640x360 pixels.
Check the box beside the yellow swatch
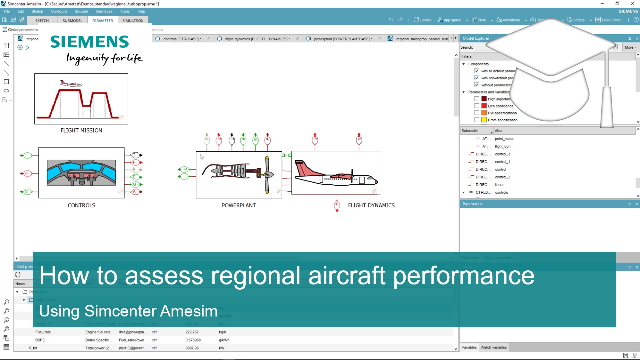click(x=476, y=120)
